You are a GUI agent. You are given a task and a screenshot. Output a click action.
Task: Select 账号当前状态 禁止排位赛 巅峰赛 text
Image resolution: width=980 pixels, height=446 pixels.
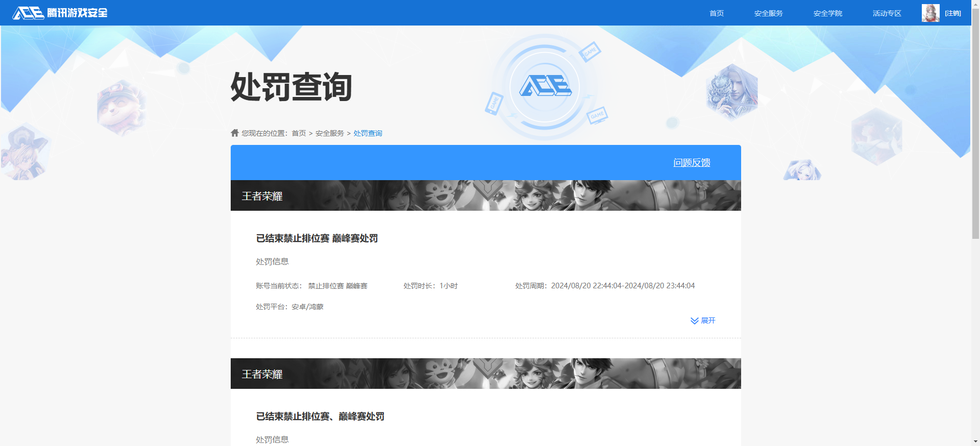pyautogui.click(x=311, y=286)
